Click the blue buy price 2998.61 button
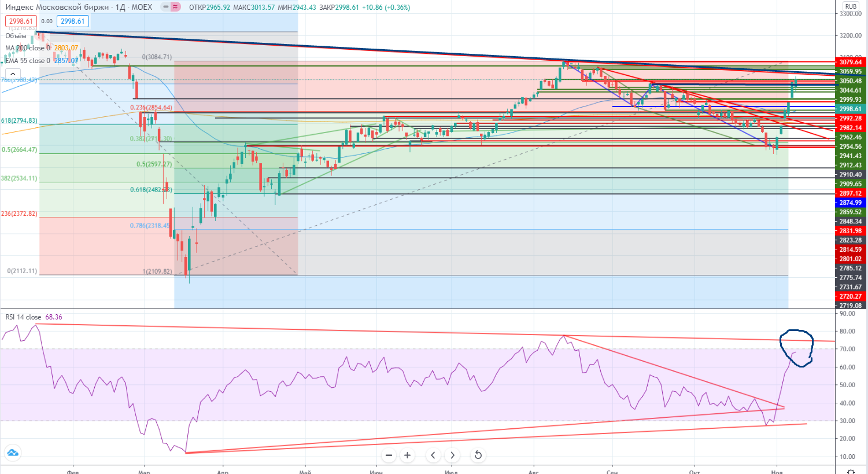Screen dimensions: 868x474 (x=73, y=21)
